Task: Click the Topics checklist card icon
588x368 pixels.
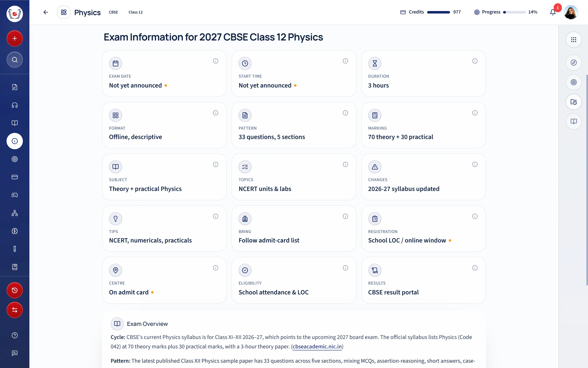Action: click(x=245, y=167)
